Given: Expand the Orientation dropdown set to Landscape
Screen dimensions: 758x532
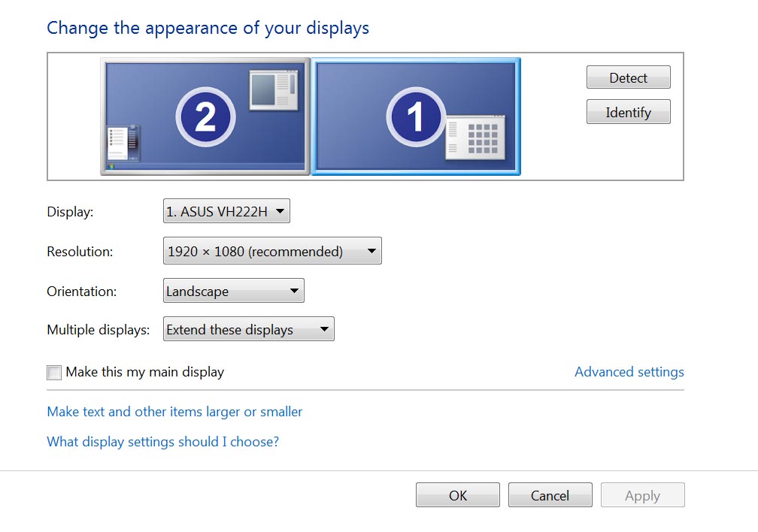Looking at the screenshot, I should pos(233,291).
